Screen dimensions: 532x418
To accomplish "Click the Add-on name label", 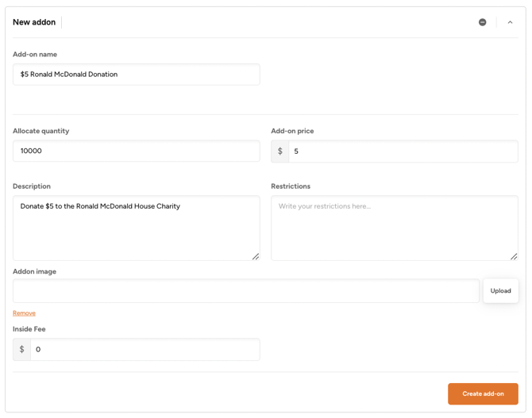I will tap(35, 55).
